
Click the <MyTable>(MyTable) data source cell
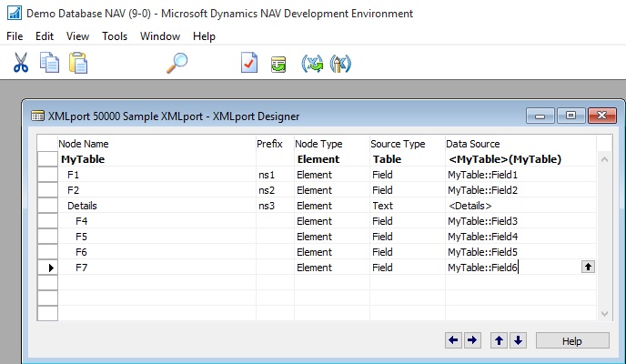tap(520, 159)
